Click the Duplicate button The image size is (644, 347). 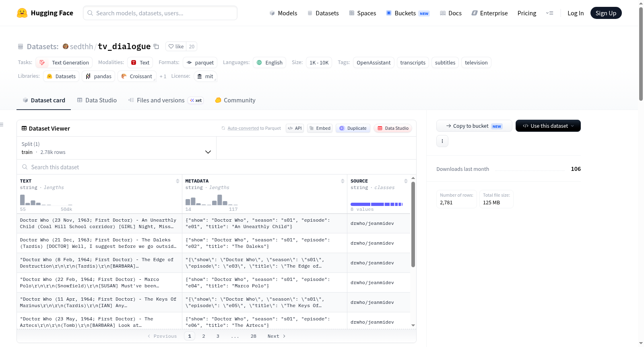tap(353, 128)
